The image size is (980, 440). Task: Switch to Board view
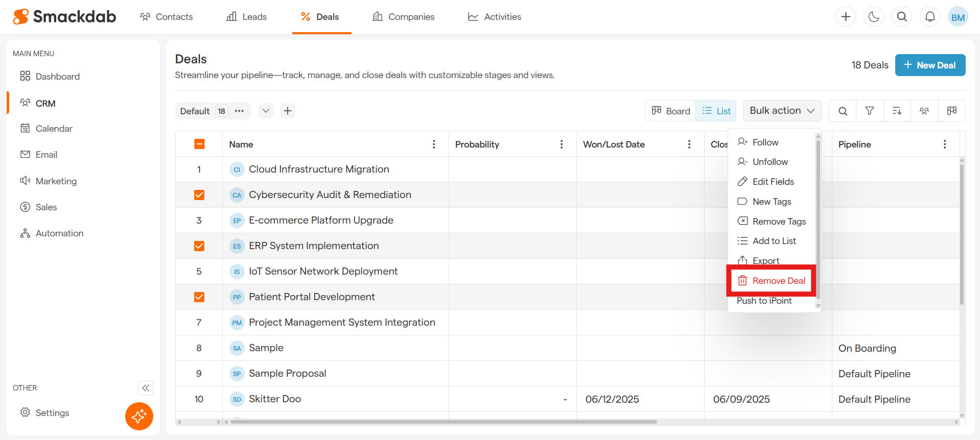pyautogui.click(x=671, y=111)
